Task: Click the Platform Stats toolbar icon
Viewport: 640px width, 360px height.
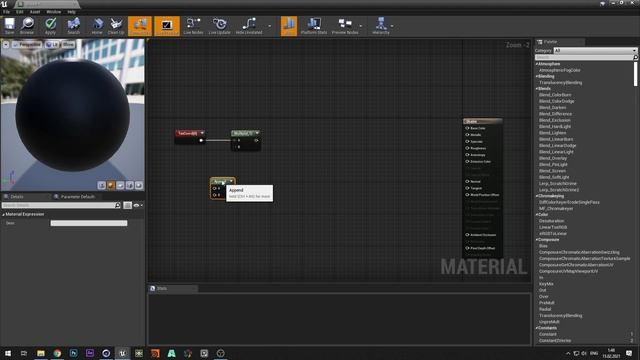Action: [313, 26]
